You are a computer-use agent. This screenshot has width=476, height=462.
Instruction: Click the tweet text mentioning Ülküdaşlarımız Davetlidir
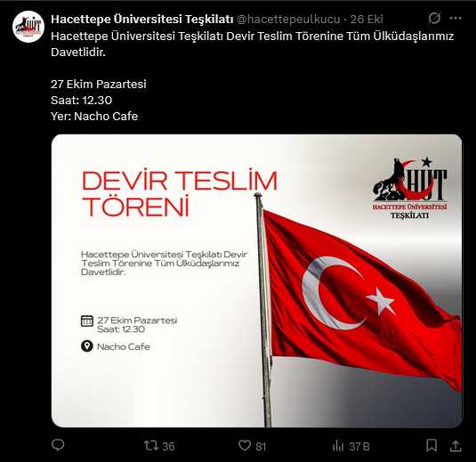click(x=252, y=44)
